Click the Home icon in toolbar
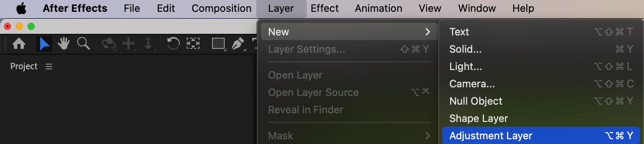Screen dimensions: 644x144 (19, 43)
